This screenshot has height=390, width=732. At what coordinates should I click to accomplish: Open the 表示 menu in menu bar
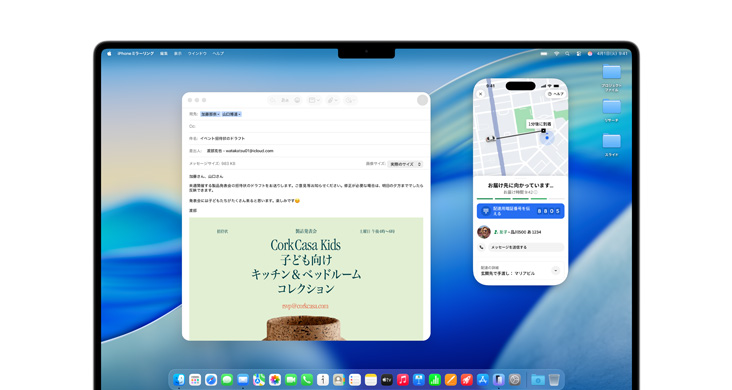(178, 54)
